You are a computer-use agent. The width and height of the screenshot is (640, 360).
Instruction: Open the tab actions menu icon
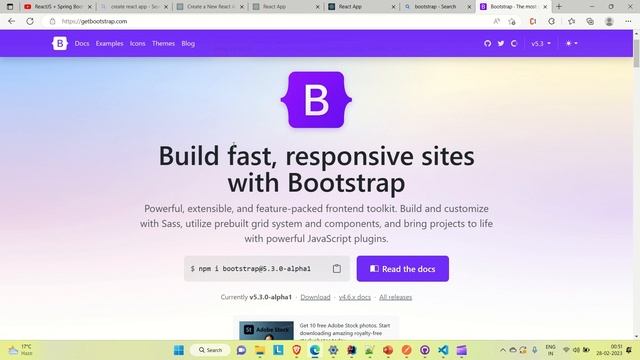coord(10,7)
